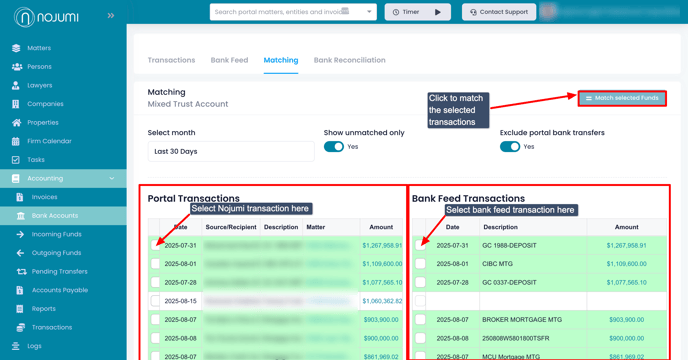Check portal transaction dated 2025-07-28

[x=155, y=282]
